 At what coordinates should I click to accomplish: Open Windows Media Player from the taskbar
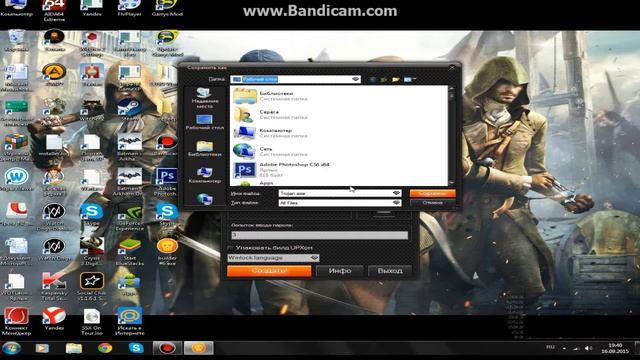[x=42, y=348]
